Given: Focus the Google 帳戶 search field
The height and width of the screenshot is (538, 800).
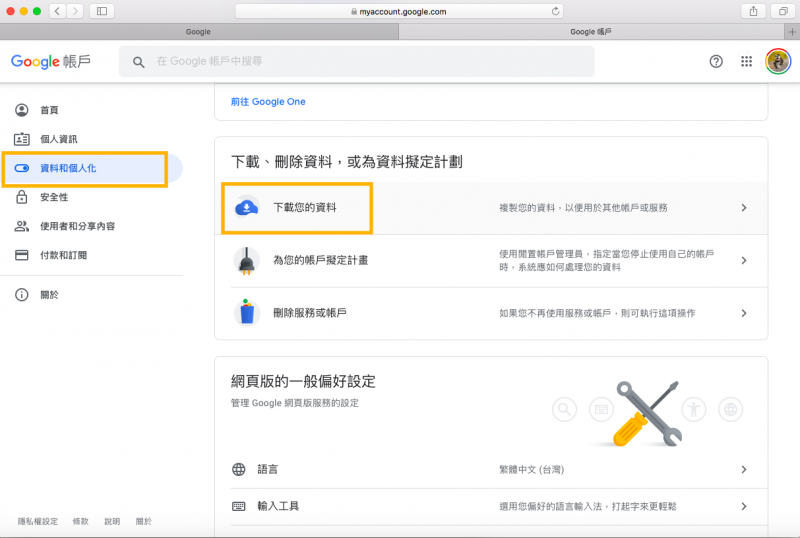Looking at the screenshot, I should point(357,61).
